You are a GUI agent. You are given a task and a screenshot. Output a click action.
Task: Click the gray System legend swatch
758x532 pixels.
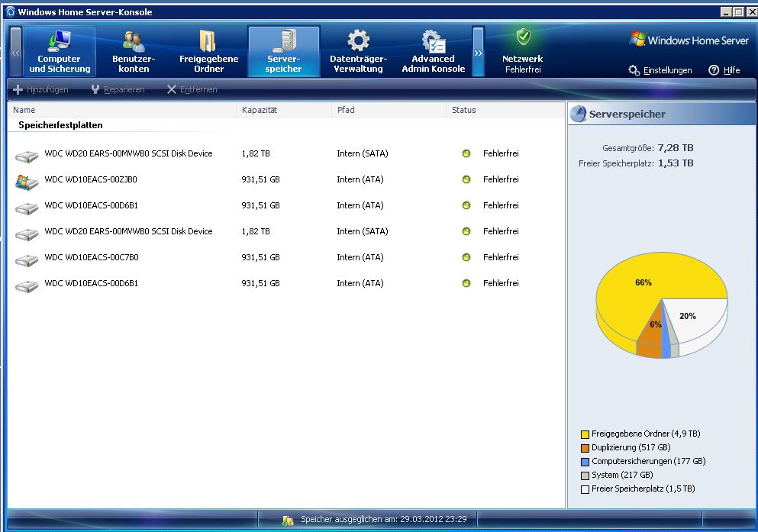coord(585,476)
